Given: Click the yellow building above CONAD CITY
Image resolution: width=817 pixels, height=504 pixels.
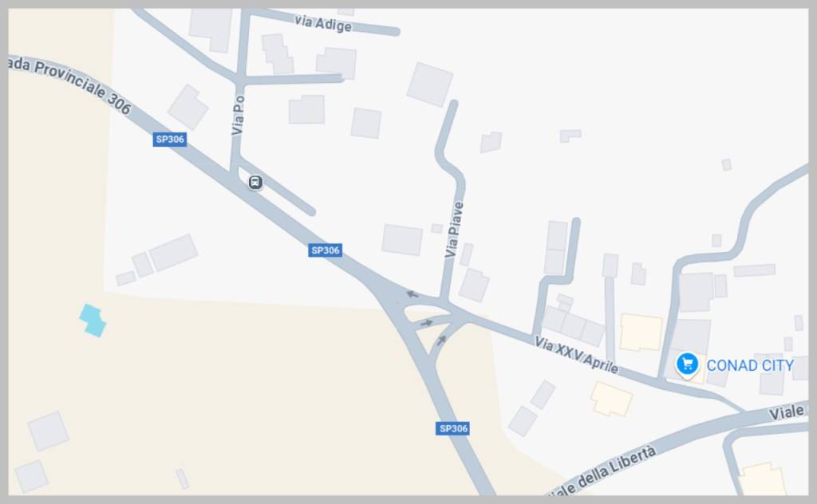Looking at the screenshot, I should (641, 333).
